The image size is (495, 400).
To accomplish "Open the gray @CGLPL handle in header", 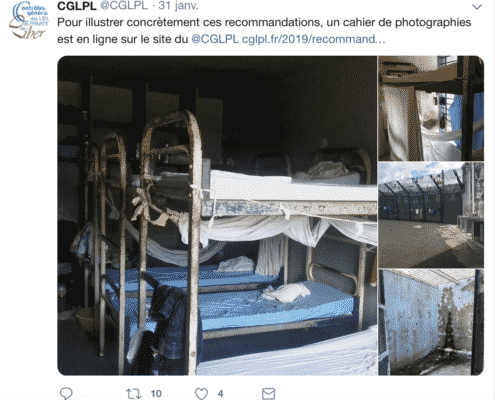I will (x=124, y=6).
